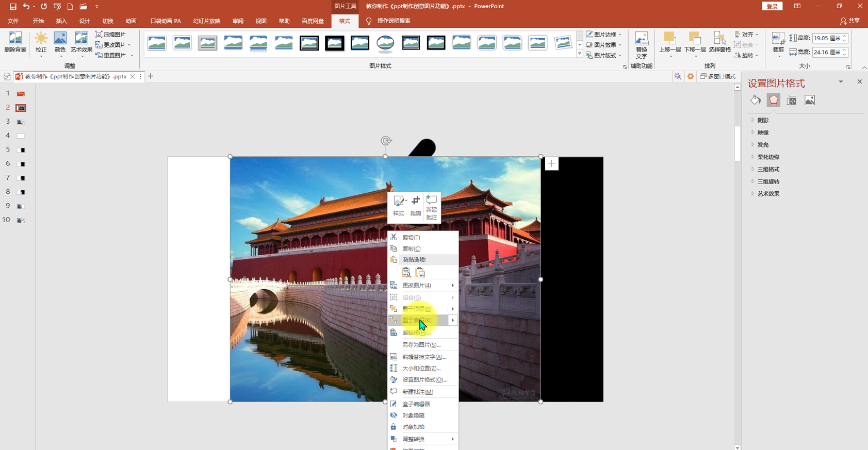This screenshot has height=450, width=868.
Task: Edit the Width (宽度) field
Action: tap(830, 52)
